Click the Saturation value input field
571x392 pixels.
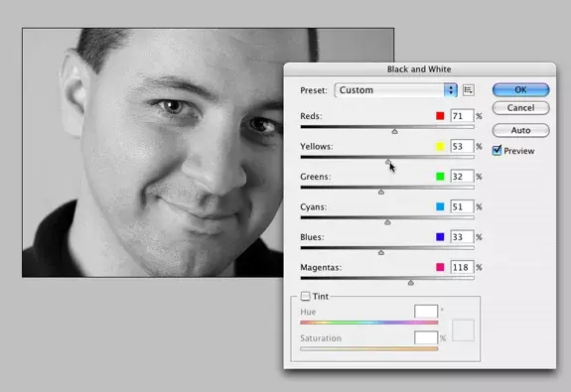tap(426, 337)
